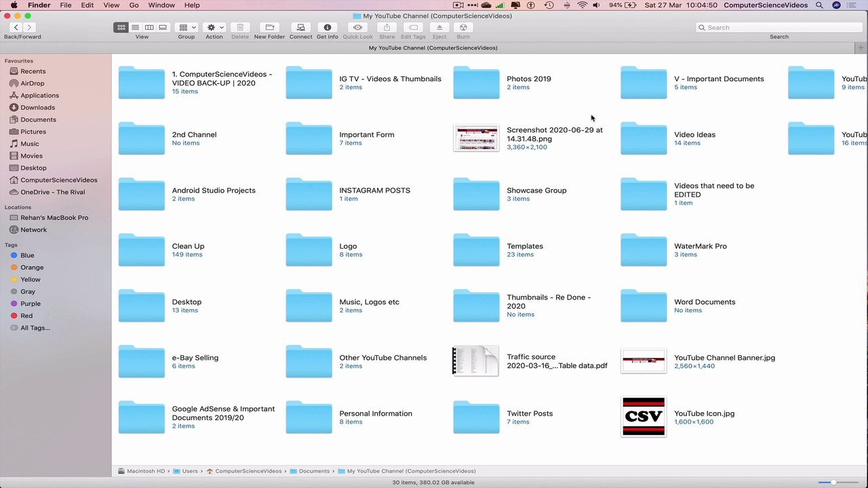Open Pictures in the sidebar
Viewport: 868px width, 488px height.
pos(33,131)
